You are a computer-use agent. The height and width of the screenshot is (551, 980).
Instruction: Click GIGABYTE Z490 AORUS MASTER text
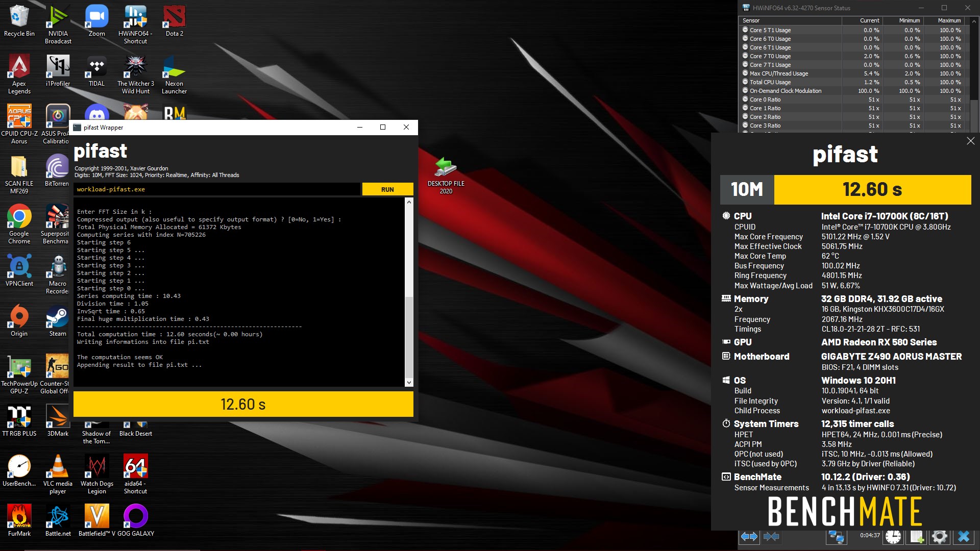point(891,357)
